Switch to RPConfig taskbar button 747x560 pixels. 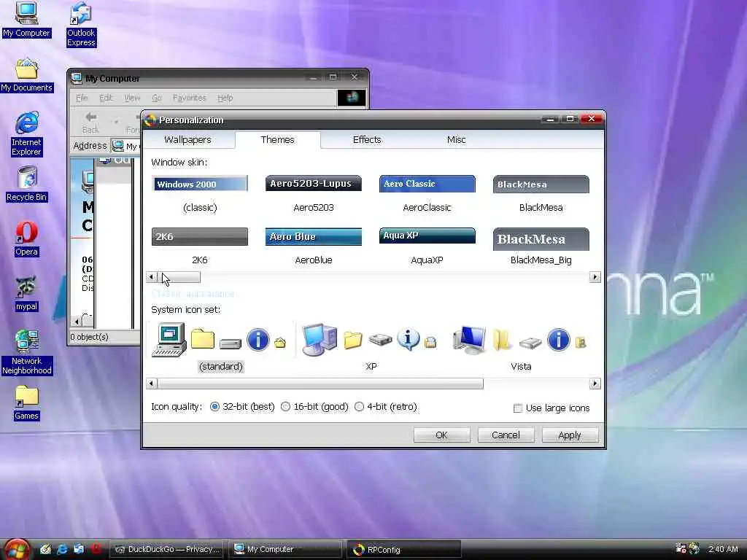[x=404, y=549]
